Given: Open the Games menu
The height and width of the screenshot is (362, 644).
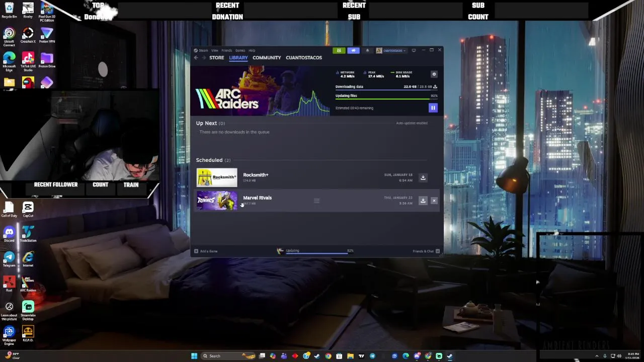Looking at the screenshot, I should [x=240, y=50].
